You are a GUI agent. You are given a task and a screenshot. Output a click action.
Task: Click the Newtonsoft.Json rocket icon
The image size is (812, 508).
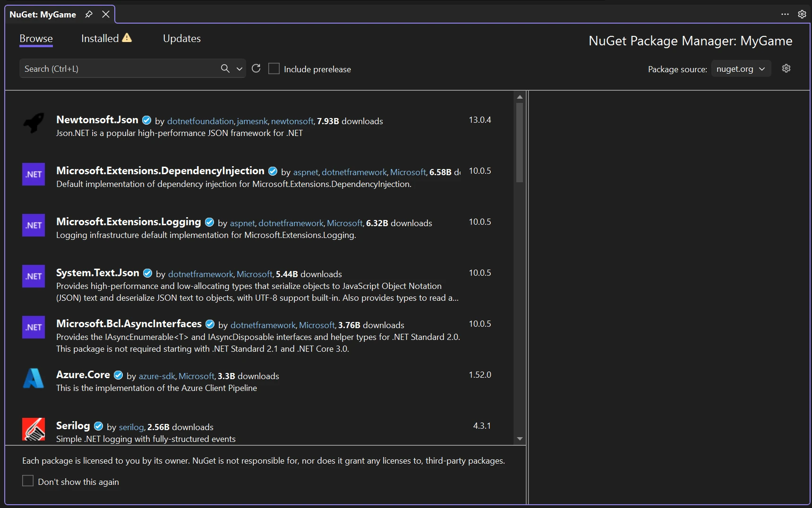click(x=34, y=123)
